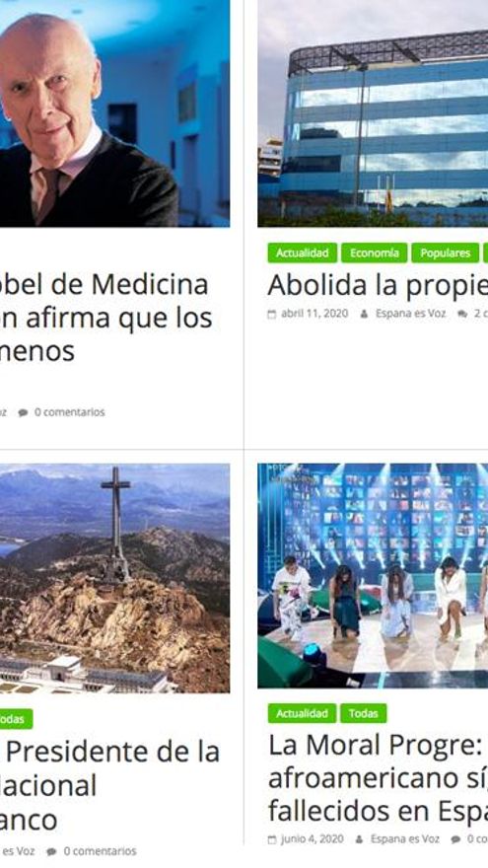The image size is (488, 868).
Task: Click the calendar icon beside junio 4, 2020
Action: 272,839
